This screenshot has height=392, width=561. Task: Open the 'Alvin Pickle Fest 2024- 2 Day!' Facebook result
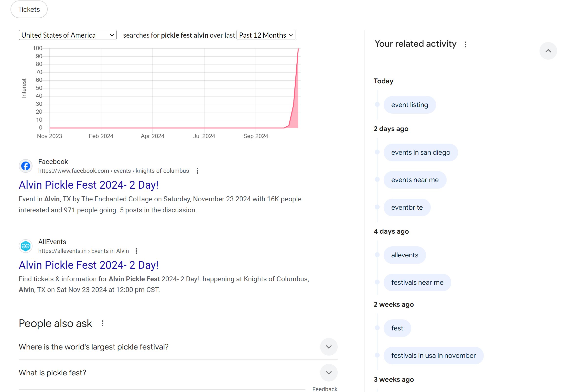[88, 185]
